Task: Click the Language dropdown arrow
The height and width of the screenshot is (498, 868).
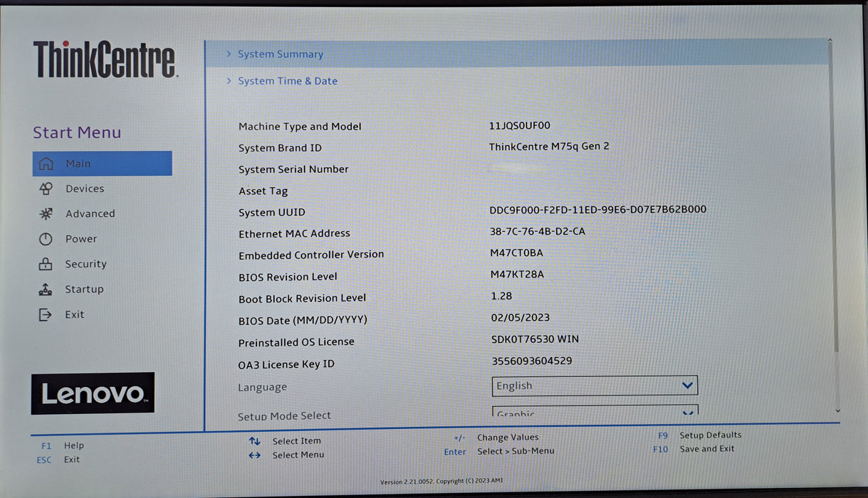Action: tap(687, 386)
